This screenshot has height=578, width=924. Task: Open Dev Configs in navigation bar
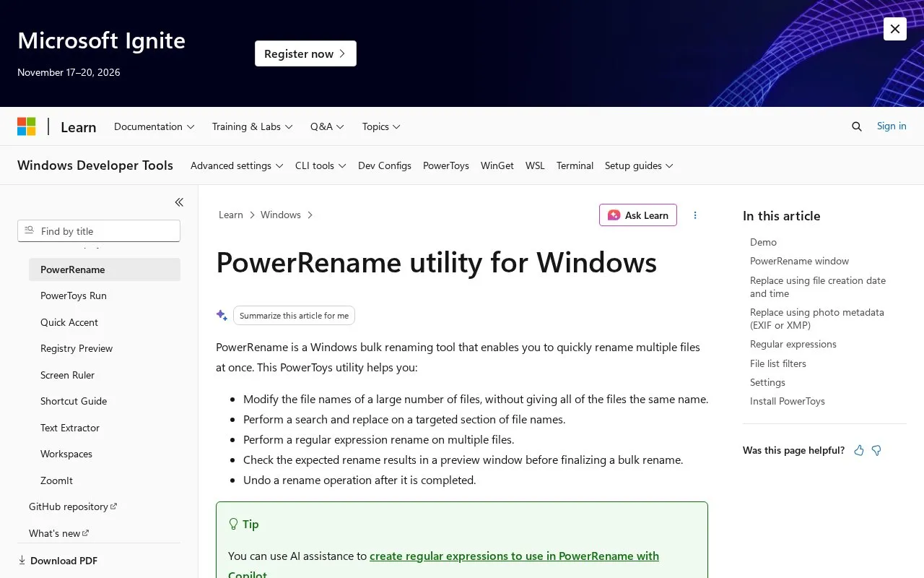point(385,165)
